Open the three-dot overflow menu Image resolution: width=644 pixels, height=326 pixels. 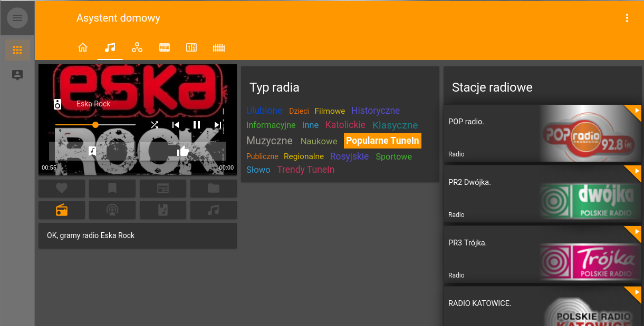(x=627, y=18)
